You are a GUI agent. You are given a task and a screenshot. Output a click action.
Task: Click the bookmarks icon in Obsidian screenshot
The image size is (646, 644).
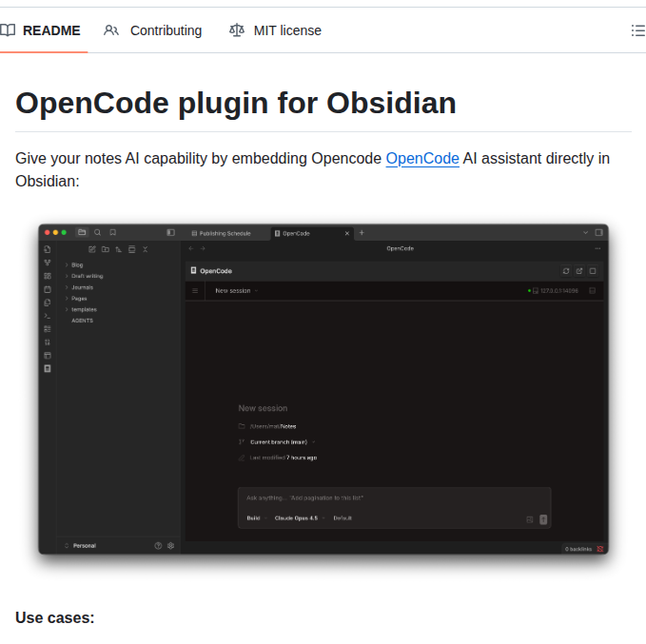coord(112,232)
